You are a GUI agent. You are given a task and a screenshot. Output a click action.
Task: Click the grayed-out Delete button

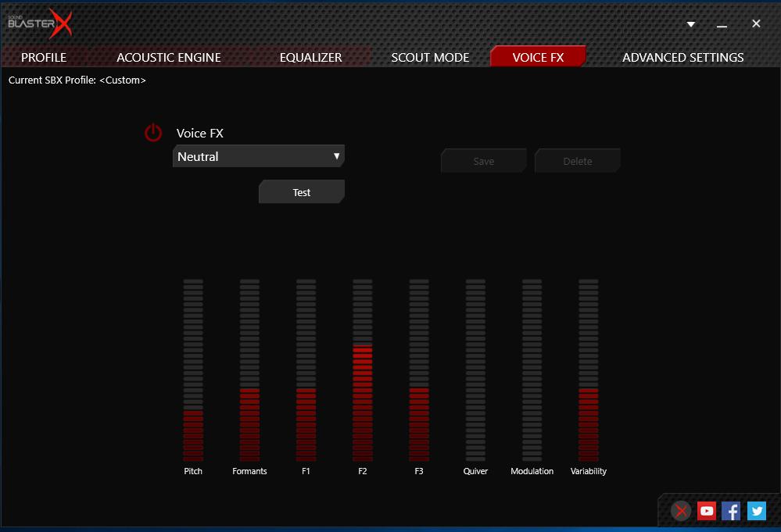pos(577,161)
